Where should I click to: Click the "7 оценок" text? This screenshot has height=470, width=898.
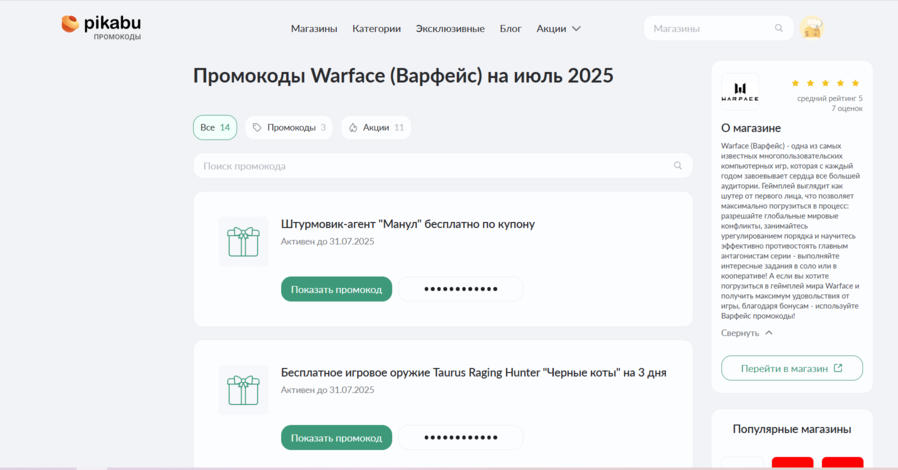[x=847, y=108]
